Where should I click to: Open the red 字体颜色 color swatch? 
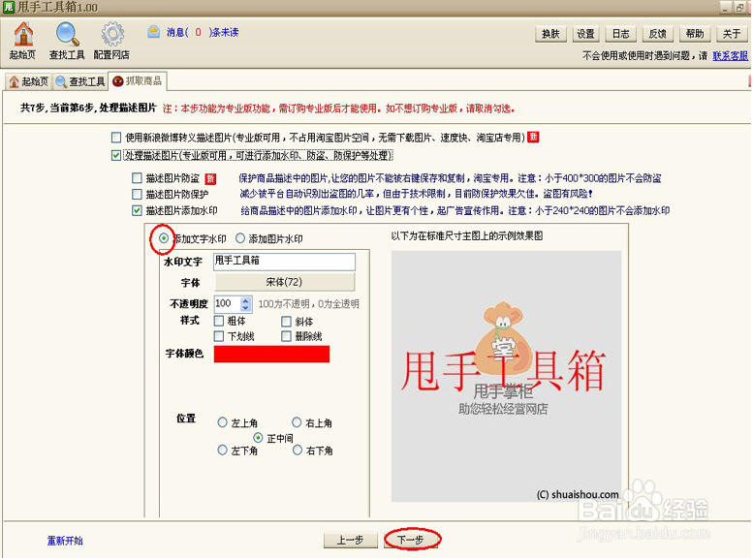pyautogui.click(x=271, y=354)
